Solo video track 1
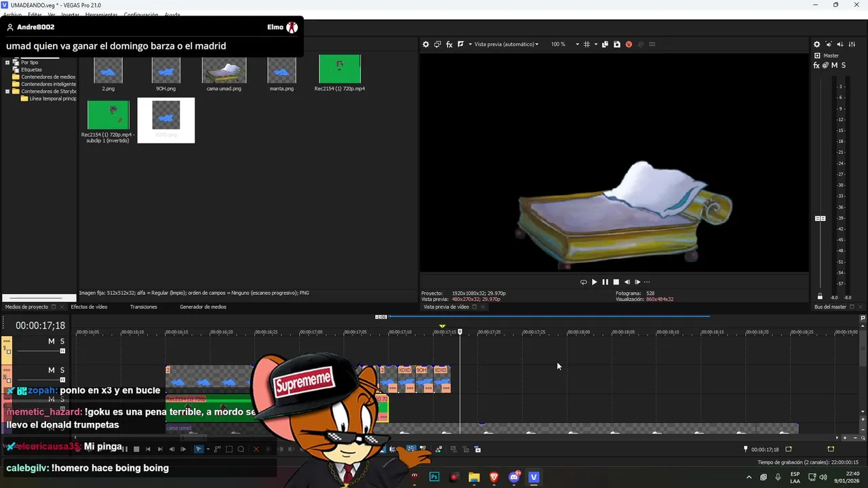 click(62, 342)
